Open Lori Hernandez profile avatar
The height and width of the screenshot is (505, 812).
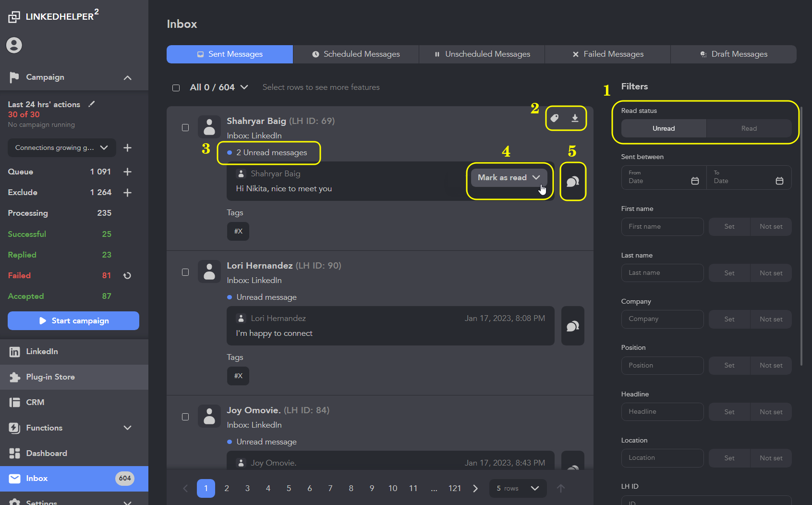click(209, 271)
